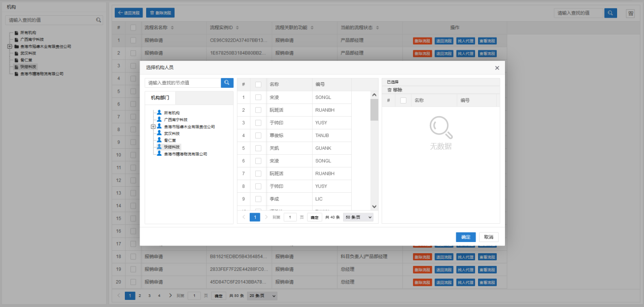Switch to the 机构部门 tab
The width and height of the screenshot is (644, 307).
pos(160,97)
